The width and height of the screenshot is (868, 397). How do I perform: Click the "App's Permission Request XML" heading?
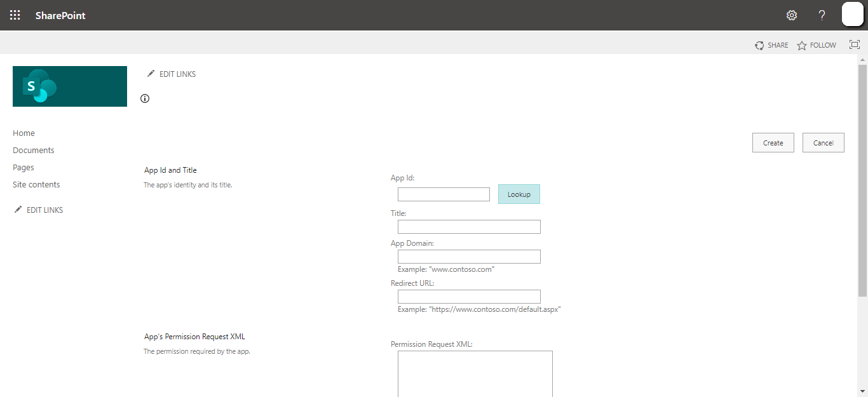[x=194, y=337]
